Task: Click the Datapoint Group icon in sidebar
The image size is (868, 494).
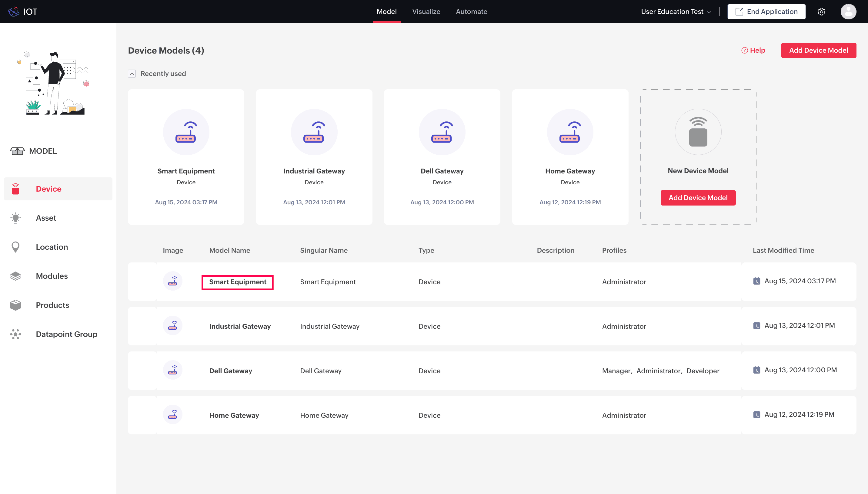Action: click(x=16, y=334)
